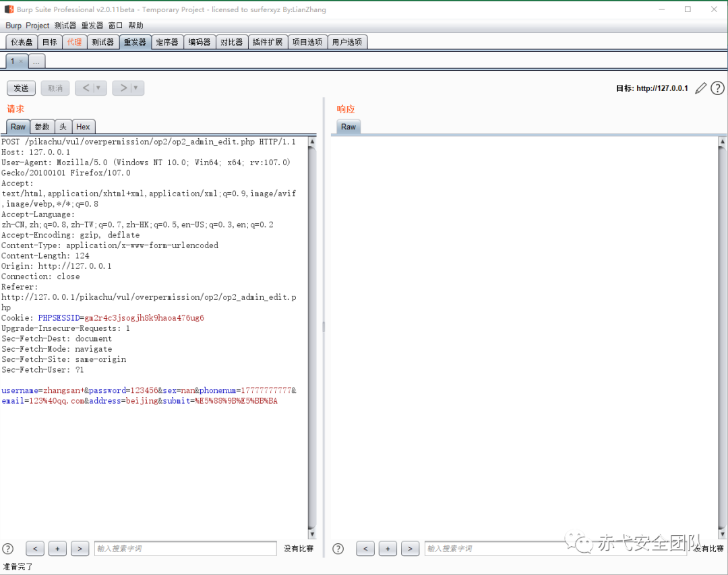Switch to the 仪表盘 tab

pyautogui.click(x=22, y=42)
